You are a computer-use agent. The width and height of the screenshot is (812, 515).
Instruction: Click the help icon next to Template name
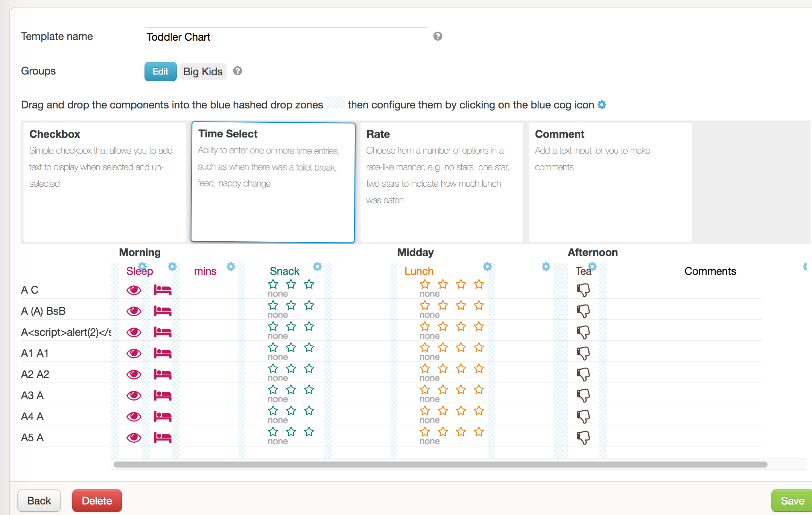[x=438, y=37]
